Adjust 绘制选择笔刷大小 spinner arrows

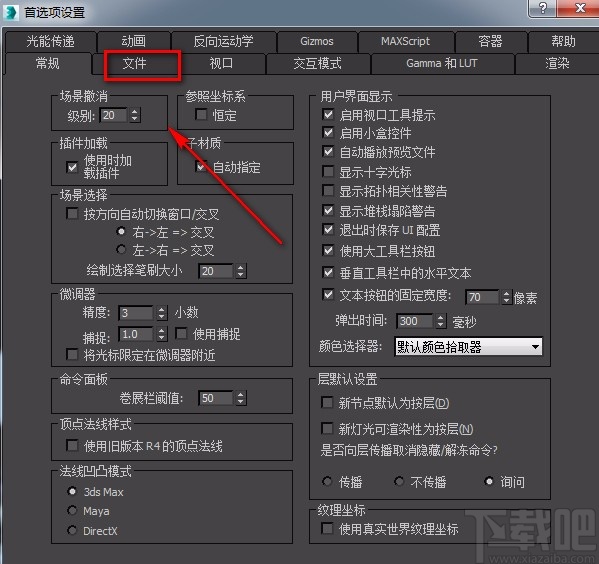(241, 271)
